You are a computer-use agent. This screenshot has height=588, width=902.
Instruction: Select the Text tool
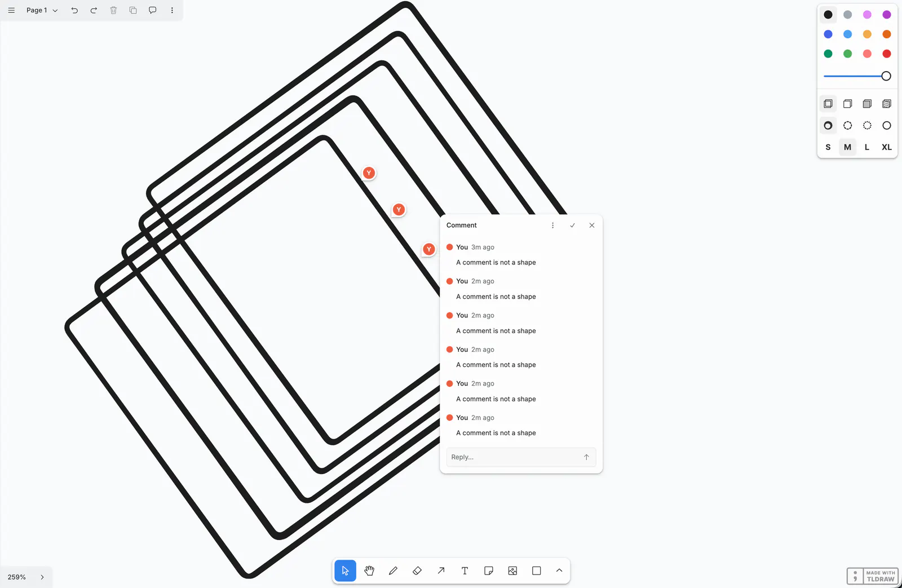click(x=465, y=571)
